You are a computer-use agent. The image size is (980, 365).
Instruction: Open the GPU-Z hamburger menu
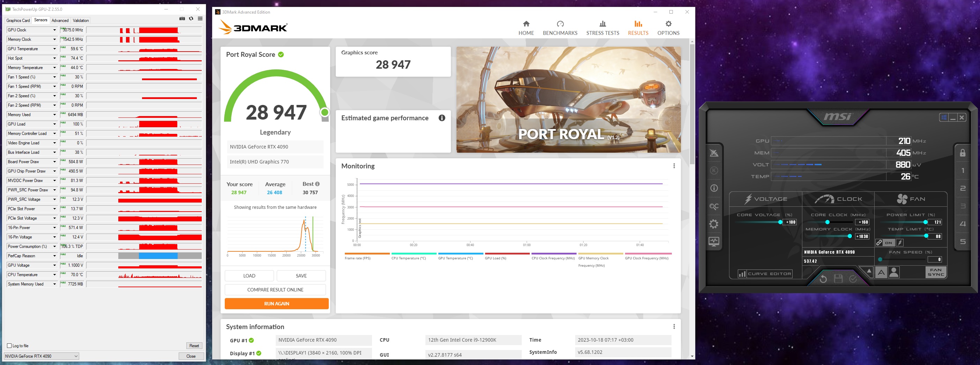click(x=200, y=18)
